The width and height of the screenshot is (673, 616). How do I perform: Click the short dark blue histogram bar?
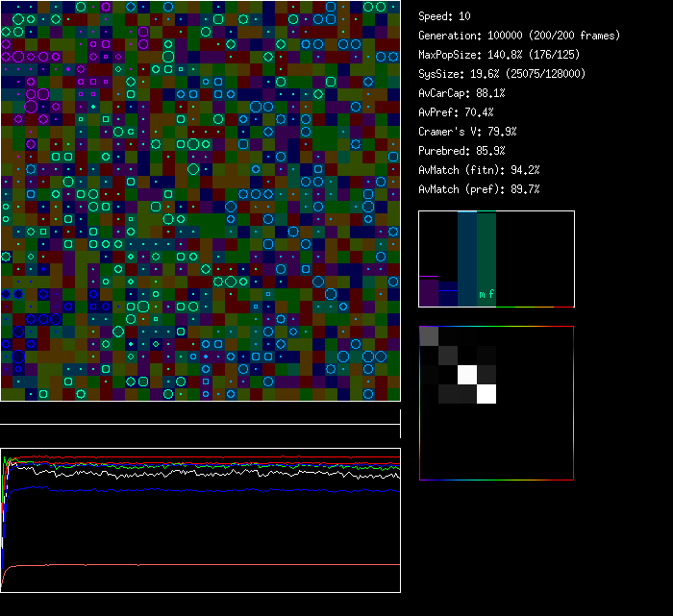447,295
